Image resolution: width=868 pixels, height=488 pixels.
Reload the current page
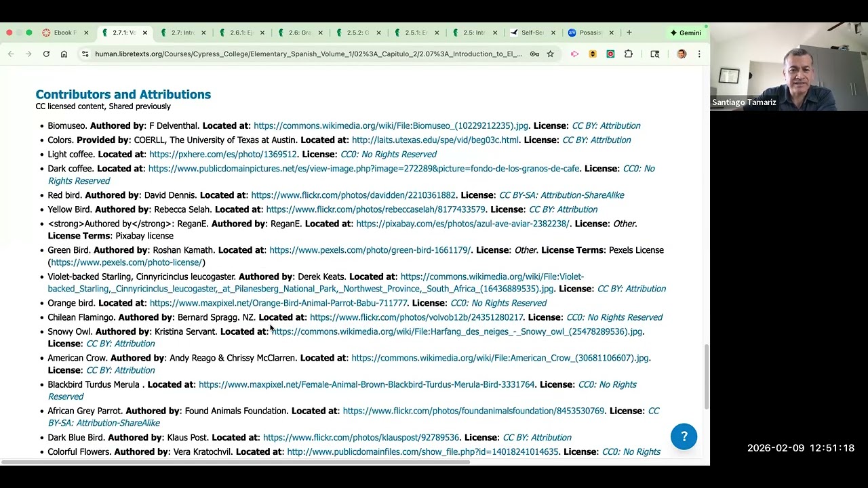point(46,54)
